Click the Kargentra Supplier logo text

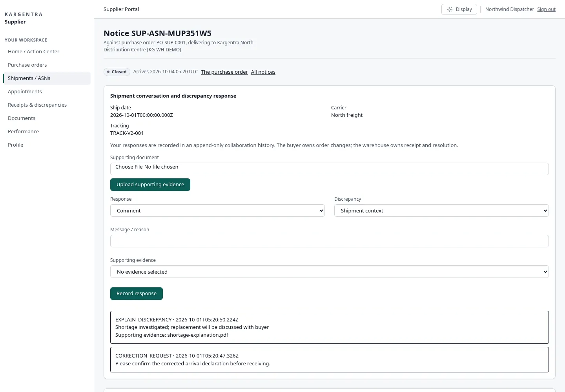click(x=24, y=18)
